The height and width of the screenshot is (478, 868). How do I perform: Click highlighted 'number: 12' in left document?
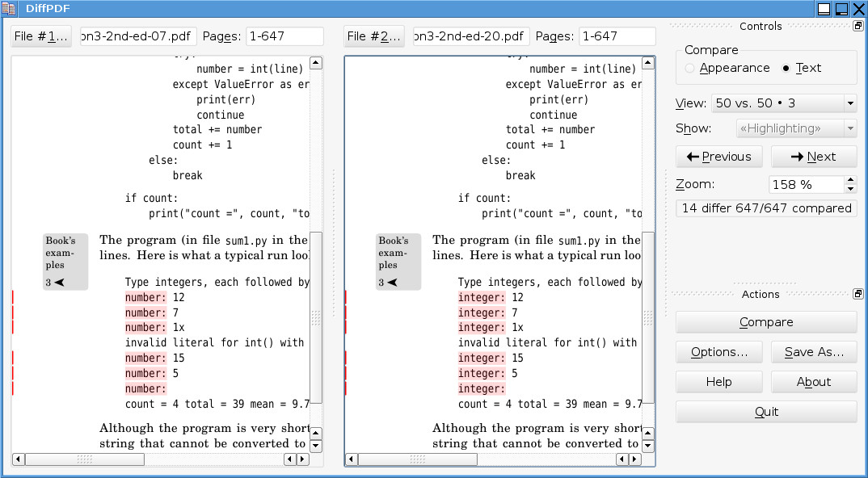point(154,298)
